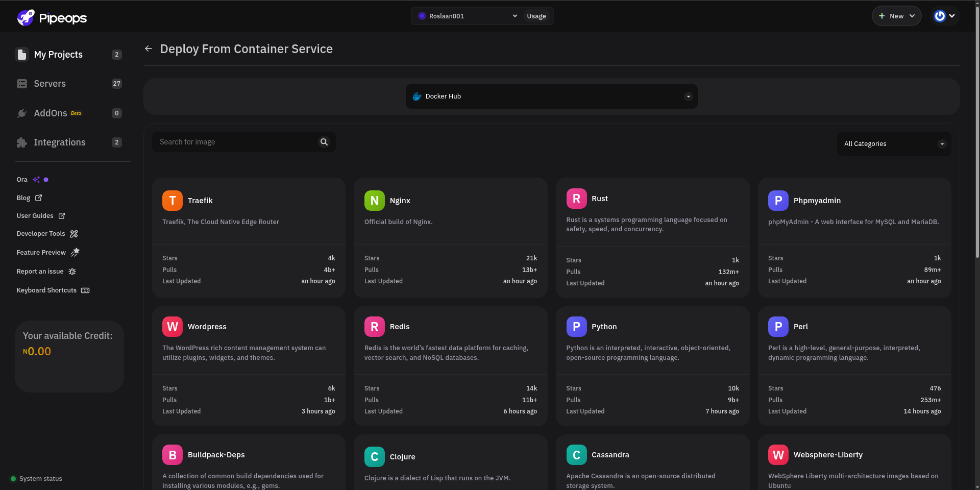
Task: Open the User Guides link
Action: (35, 216)
